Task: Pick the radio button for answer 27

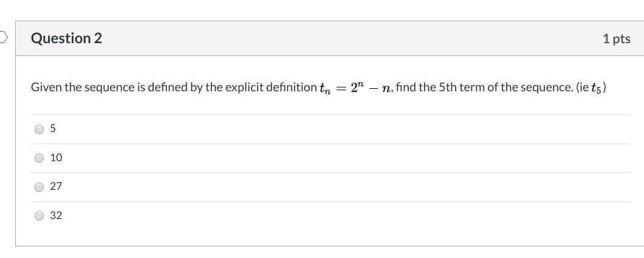Action: point(39,187)
